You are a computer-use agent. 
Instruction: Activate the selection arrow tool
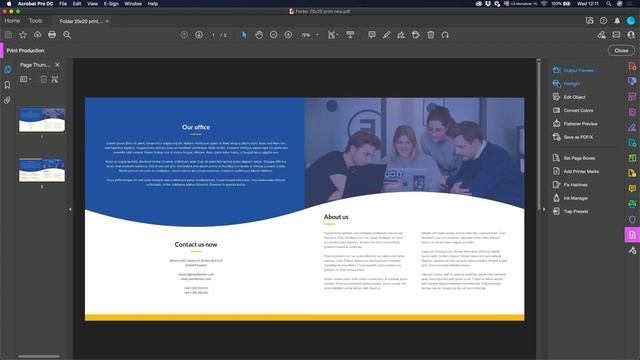244,35
